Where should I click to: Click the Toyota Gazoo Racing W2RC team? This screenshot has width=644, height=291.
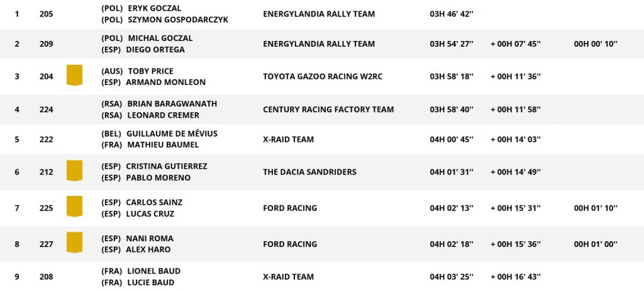point(323,76)
